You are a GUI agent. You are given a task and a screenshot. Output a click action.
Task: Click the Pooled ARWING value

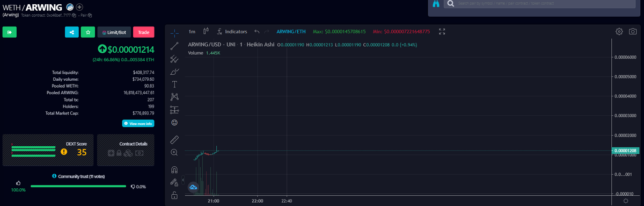139,93
